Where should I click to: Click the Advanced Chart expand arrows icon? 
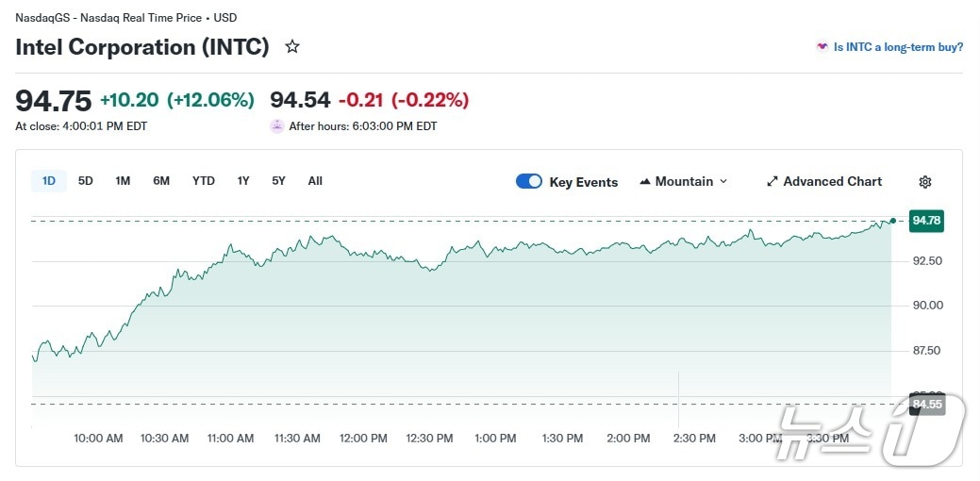[772, 182]
